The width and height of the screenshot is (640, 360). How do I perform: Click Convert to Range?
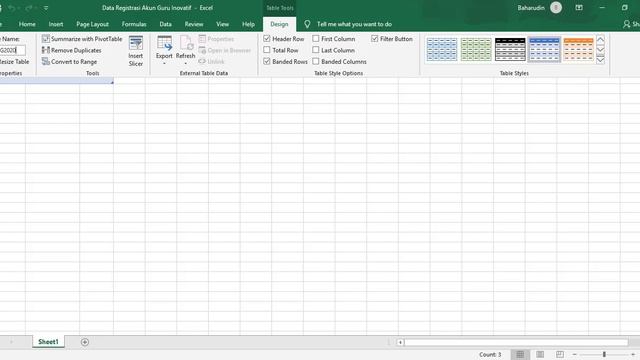click(x=69, y=62)
